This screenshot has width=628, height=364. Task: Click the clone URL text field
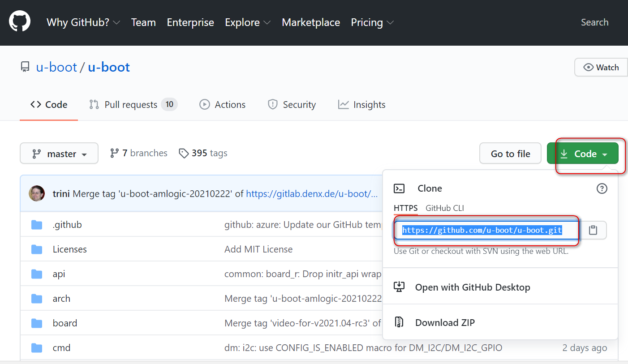[487, 230]
